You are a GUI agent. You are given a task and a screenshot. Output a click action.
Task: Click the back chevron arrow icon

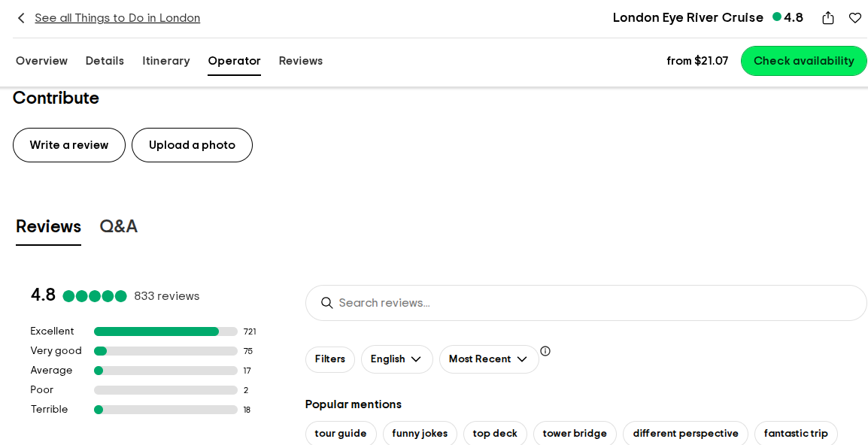(21, 18)
